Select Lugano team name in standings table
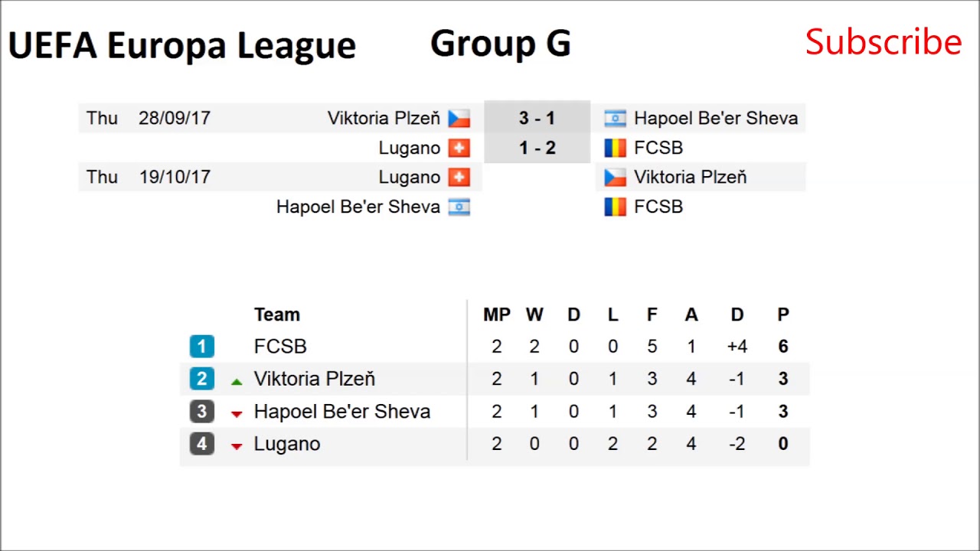Viewport: 980px width, 551px height. pyautogui.click(x=287, y=444)
